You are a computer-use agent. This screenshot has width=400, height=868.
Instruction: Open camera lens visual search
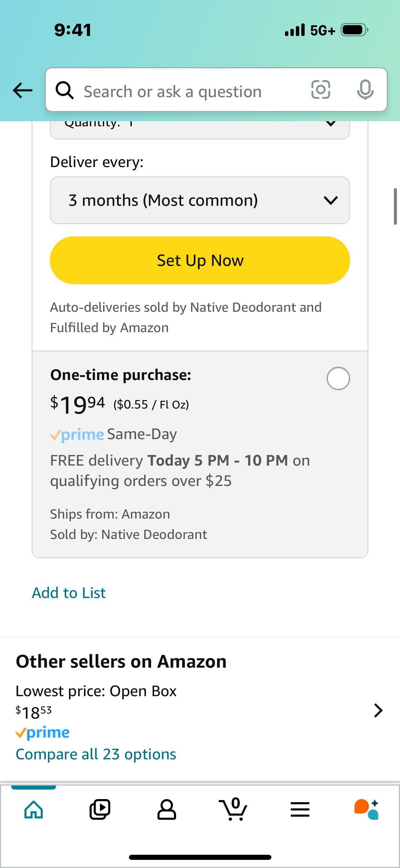321,90
